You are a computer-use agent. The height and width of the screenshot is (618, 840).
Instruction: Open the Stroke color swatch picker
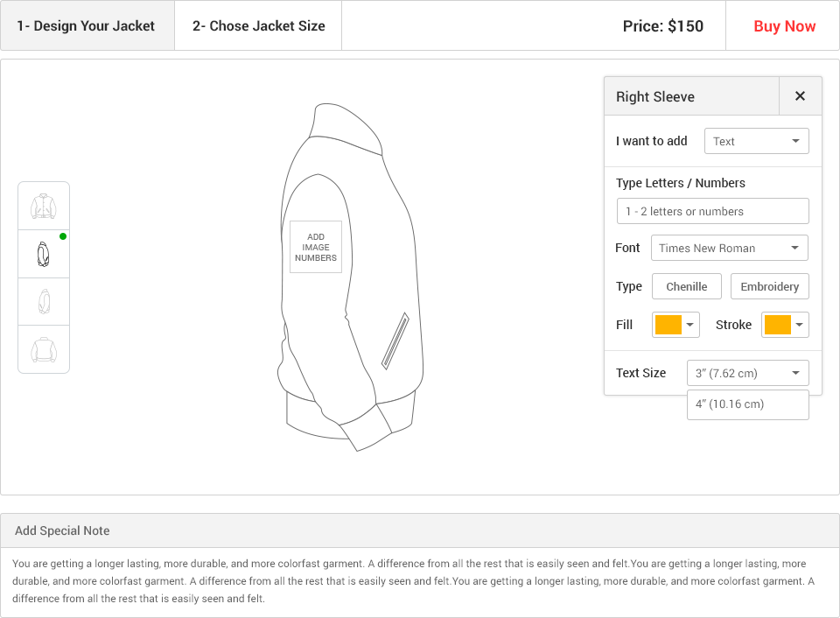tap(785, 325)
